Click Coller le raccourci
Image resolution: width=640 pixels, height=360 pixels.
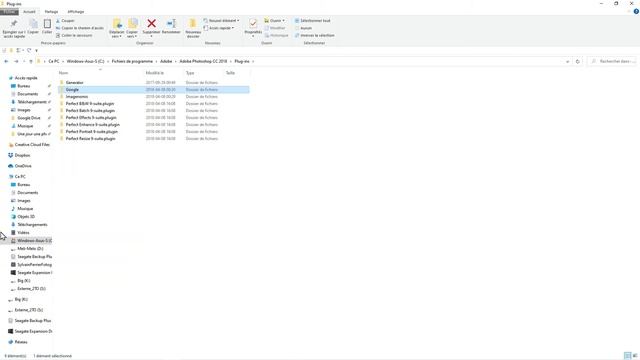coord(74,36)
